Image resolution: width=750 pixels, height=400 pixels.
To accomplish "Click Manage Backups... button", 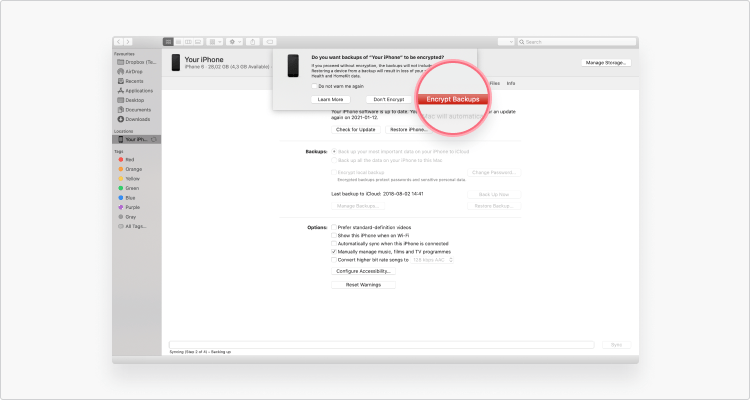I will 358,206.
